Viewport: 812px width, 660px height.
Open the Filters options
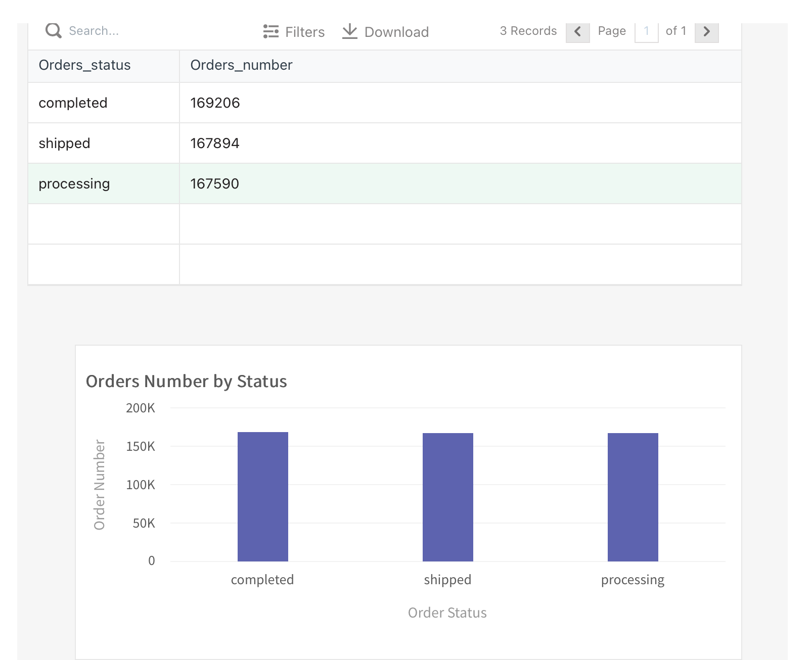pyautogui.click(x=304, y=32)
